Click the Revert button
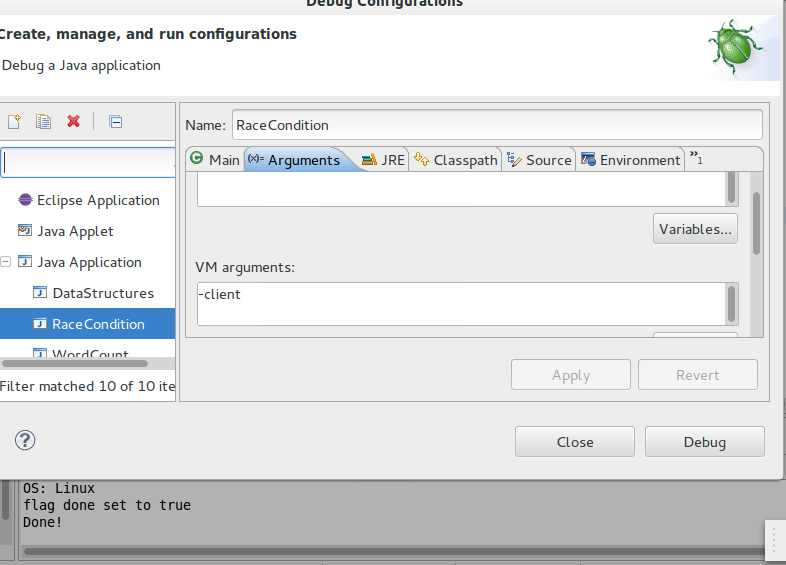The height and width of the screenshot is (565, 786). [698, 375]
